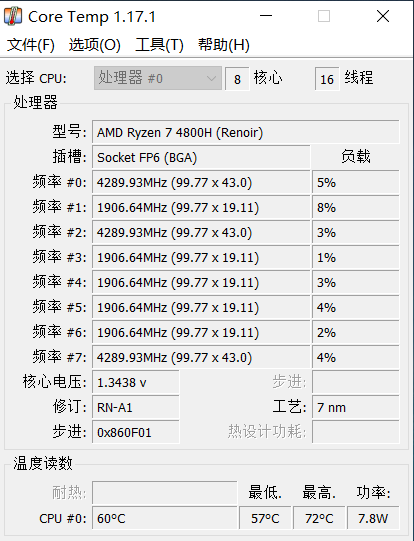Select the 频率 #0 frequency value field

201,182
